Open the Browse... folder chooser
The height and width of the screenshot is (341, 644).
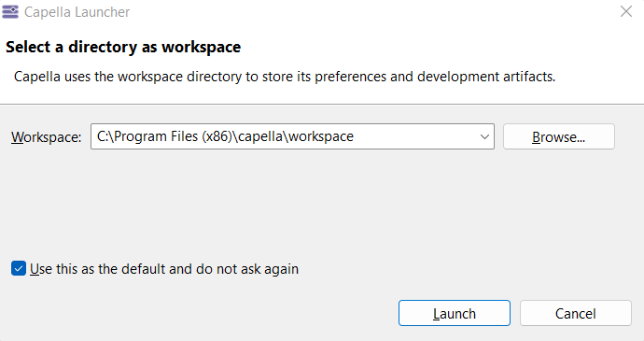558,136
